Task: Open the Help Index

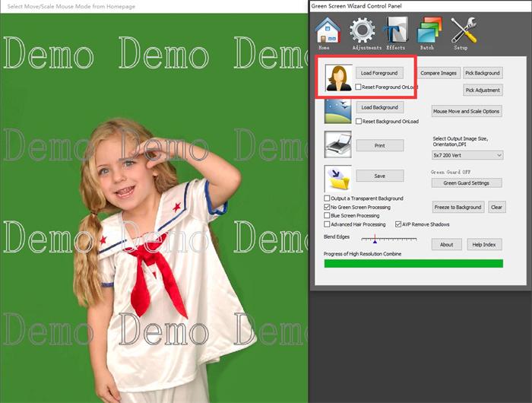Action: tap(484, 244)
